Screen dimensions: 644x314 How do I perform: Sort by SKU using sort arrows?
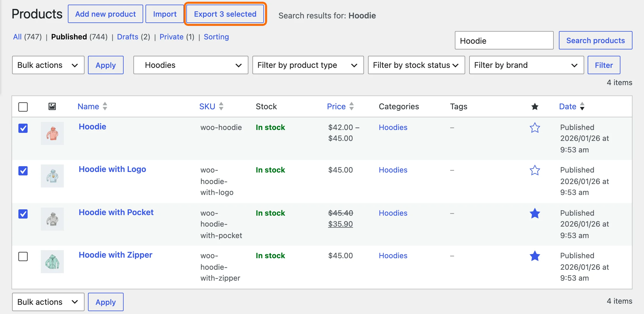click(221, 106)
